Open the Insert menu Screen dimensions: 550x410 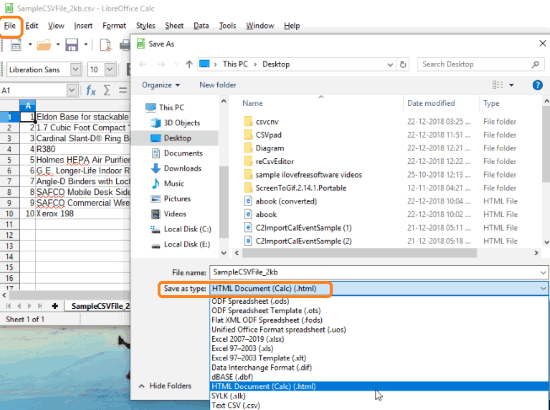[83, 26]
